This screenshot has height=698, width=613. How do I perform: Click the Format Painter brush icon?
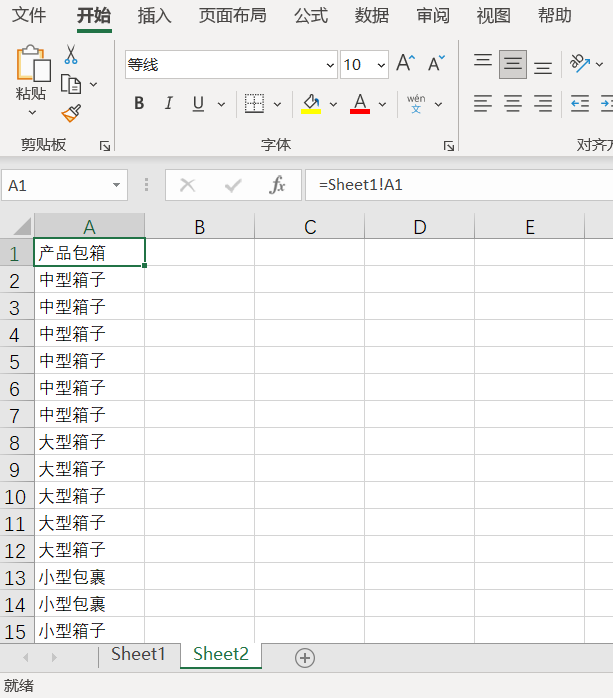click(x=71, y=113)
